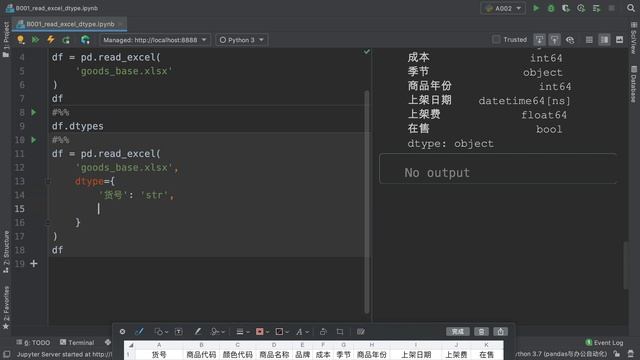The height and width of the screenshot is (360, 640).
Task: Open the Terminal tool window
Action: tap(77, 342)
